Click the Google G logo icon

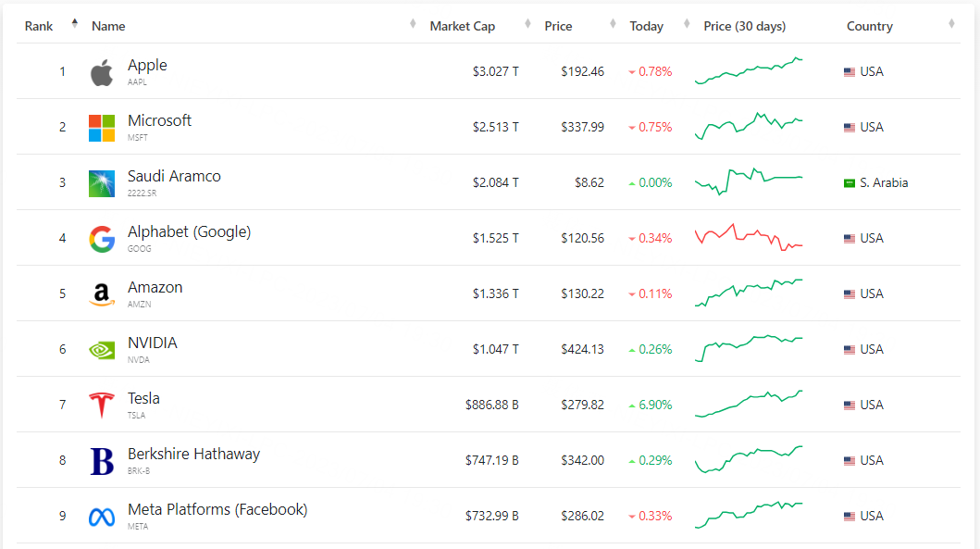(102, 239)
